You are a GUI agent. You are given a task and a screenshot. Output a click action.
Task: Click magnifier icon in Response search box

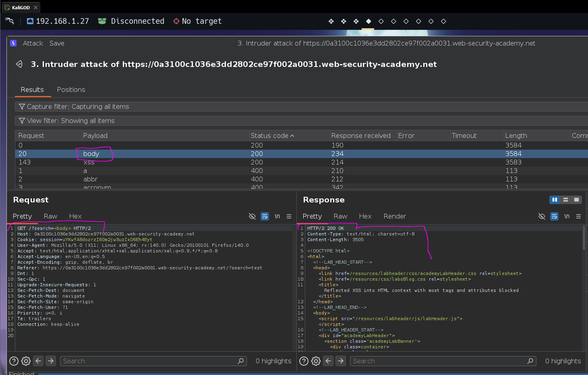pyautogui.click(x=530, y=361)
